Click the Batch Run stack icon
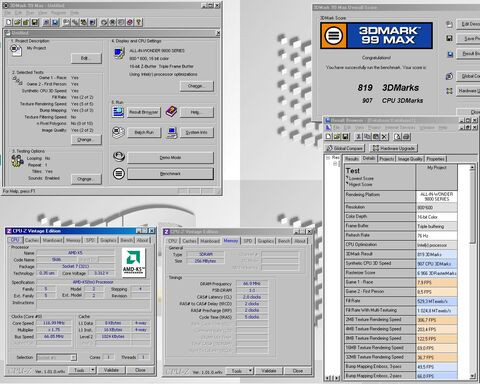480x384 pixels. [118, 132]
